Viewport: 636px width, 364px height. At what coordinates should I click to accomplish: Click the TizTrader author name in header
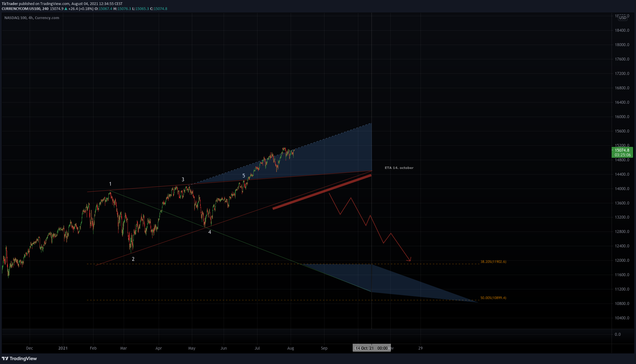[x=10, y=4]
